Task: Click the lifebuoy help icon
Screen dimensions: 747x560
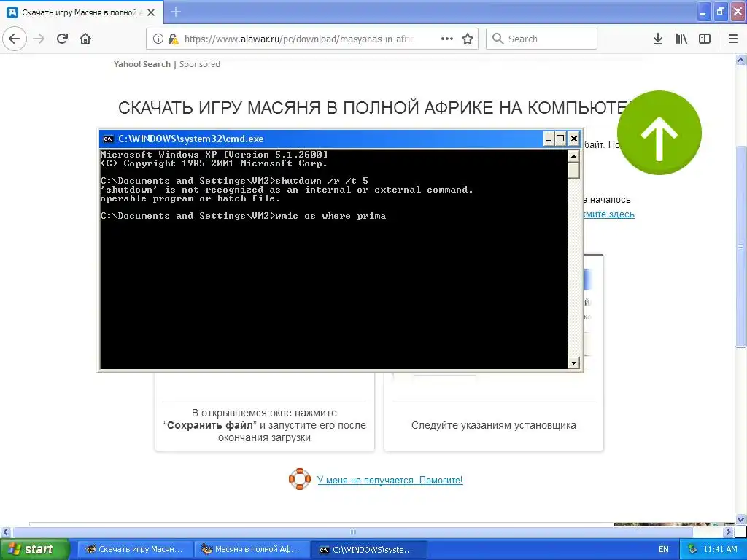Action: (300, 479)
